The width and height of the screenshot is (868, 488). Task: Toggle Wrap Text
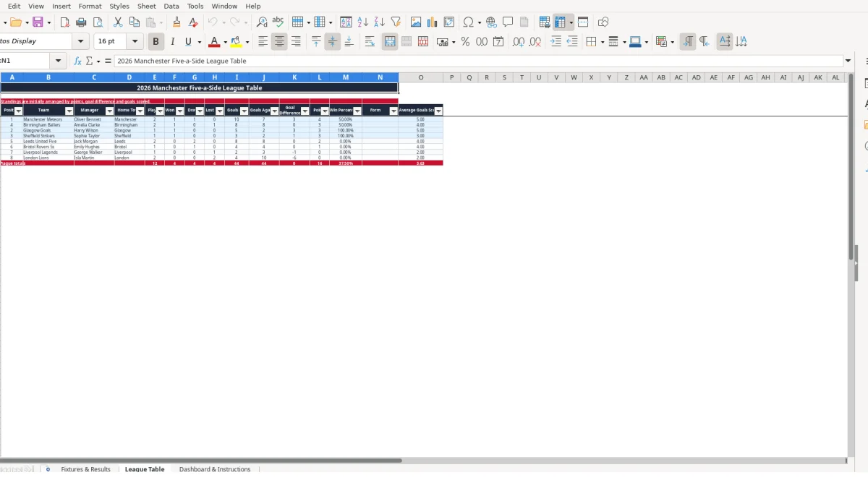click(x=370, y=42)
